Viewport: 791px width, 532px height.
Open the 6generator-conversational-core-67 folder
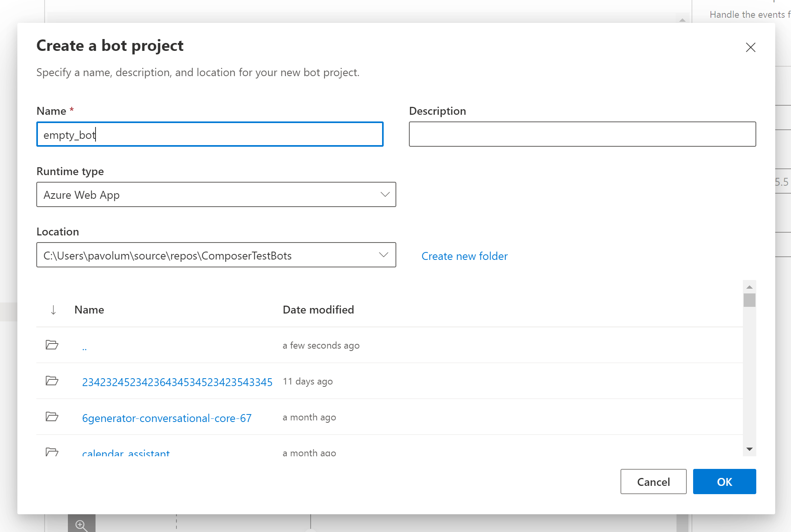167,418
